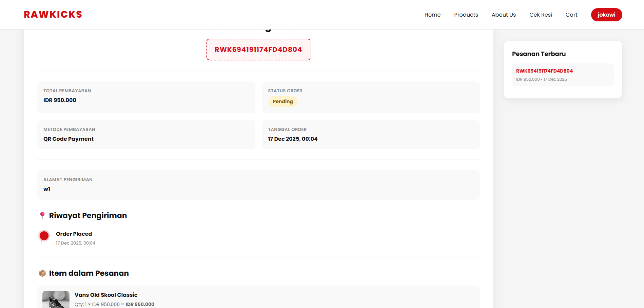Click the red pin icon beside Riwayat Pengiriman
This screenshot has height=308, width=644.
[42, 215]
